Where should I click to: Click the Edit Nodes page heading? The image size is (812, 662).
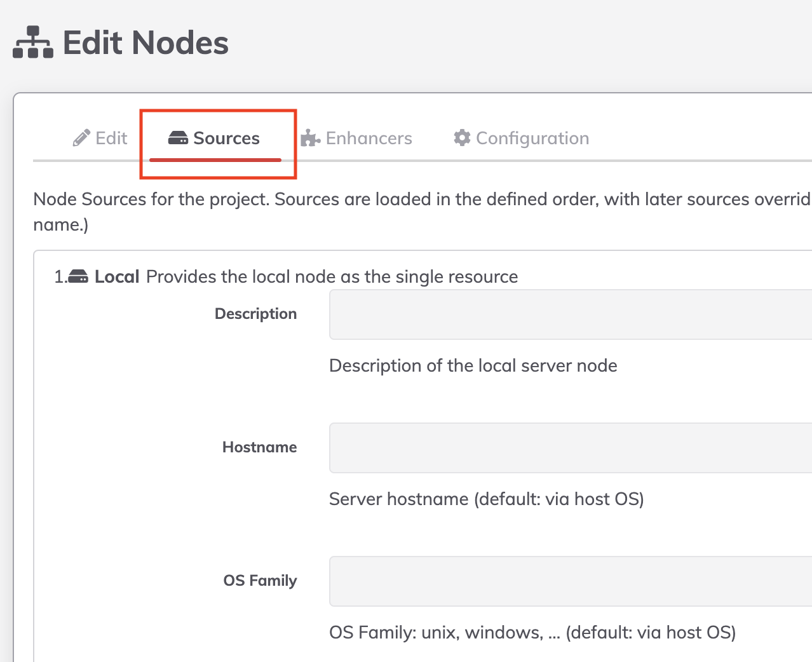145,43
